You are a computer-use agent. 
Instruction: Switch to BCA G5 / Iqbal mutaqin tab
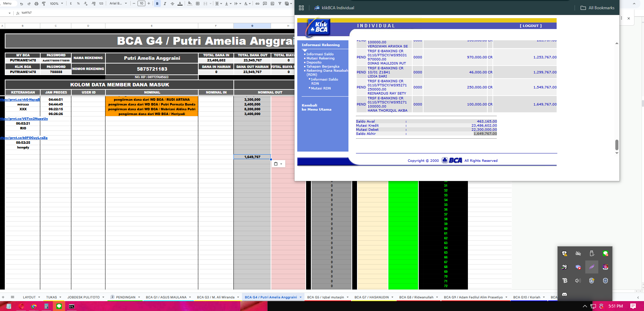pos(326,297)
